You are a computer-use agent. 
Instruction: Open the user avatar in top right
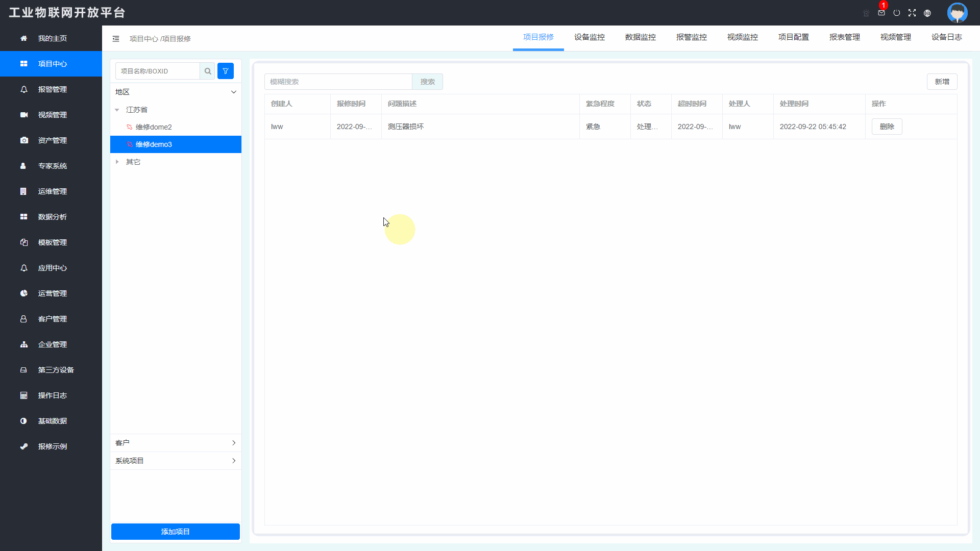point(957,13)
